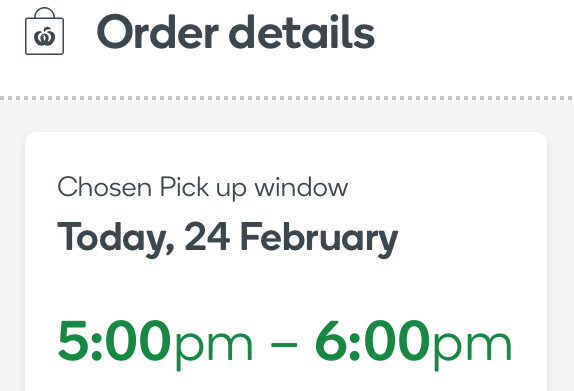Click the word "Today" in the date
Viewport: 574px width, 391px height.
tap(115, 239)
